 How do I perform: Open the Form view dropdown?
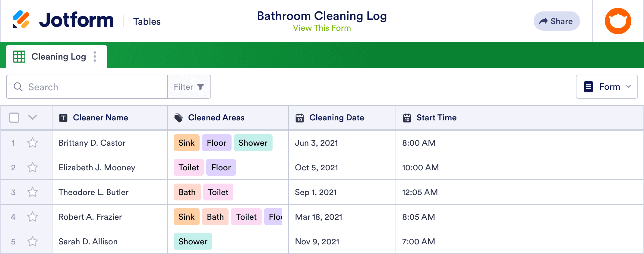point(607,87)
